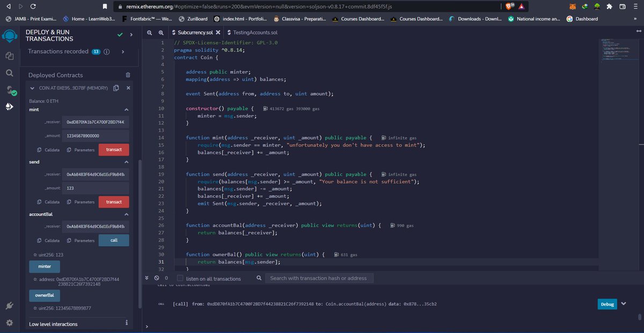This screenshot has width=644, height=333.
Task: Collapse the send function section
Action: pos(127,162)
